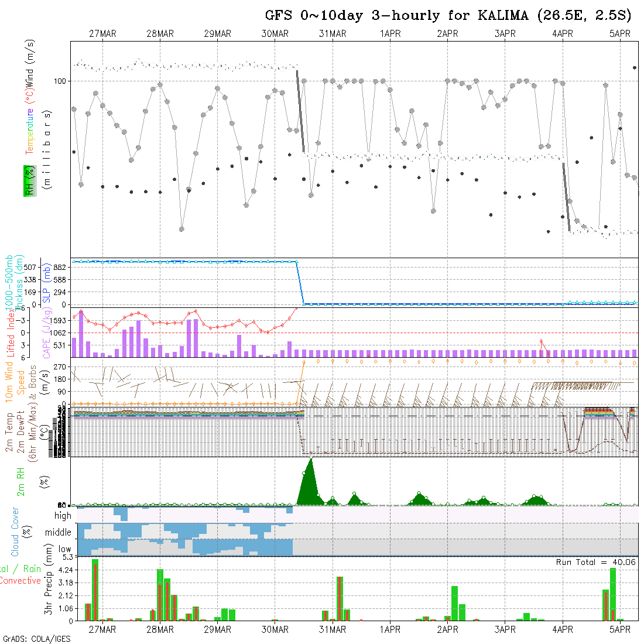Viewport: 644px width, 644px height.
Task: Click '4APR' on the top date axis
Action: click(563, 34)
